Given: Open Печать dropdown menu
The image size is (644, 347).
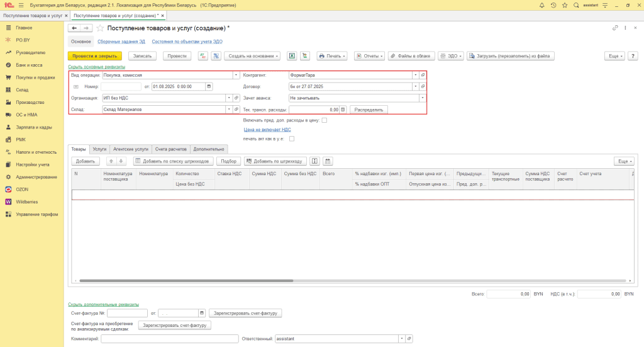Looking at the screenshot, I should coord(332,56).
